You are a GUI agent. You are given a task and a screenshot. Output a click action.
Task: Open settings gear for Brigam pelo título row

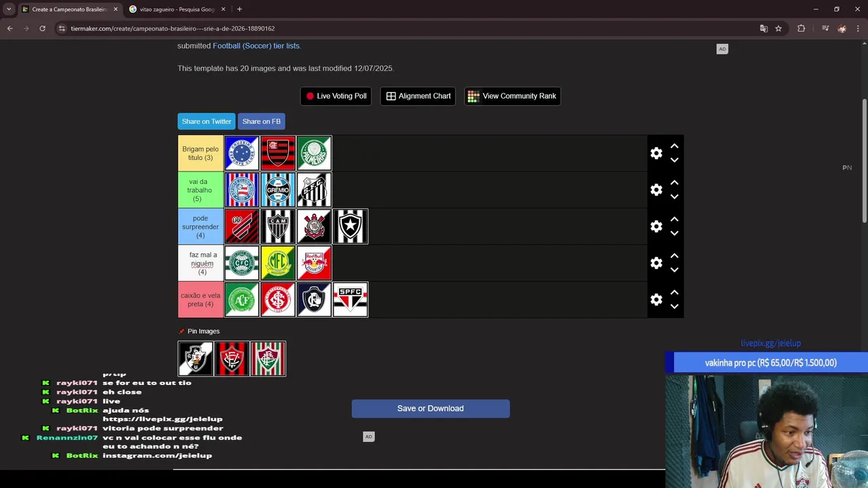656,153
